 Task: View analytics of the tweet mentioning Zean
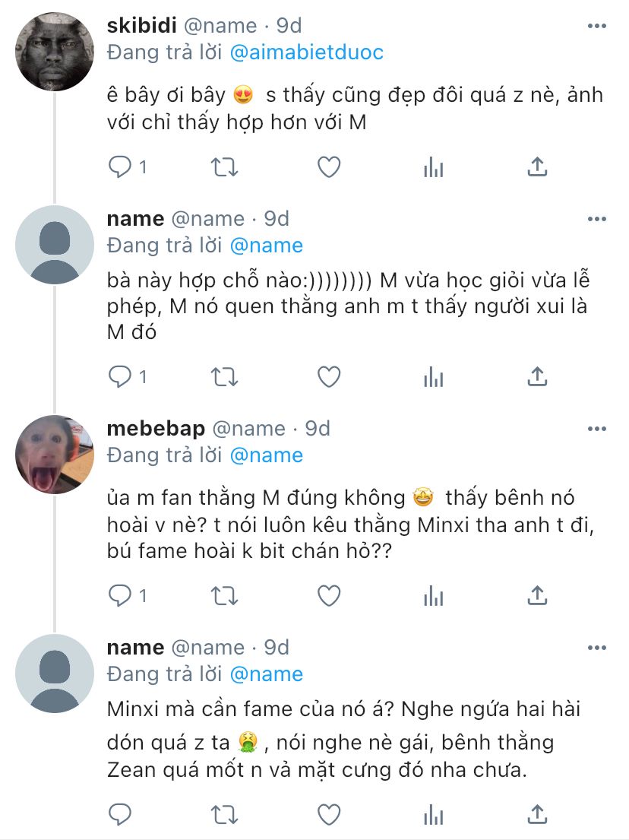[x=433, y=813]
